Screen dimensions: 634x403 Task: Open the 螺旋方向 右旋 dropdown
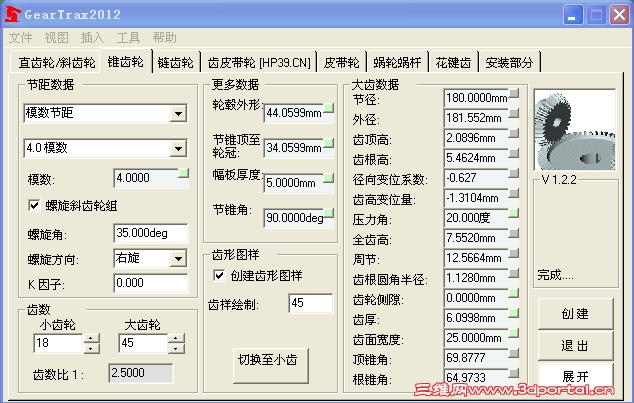178,258
